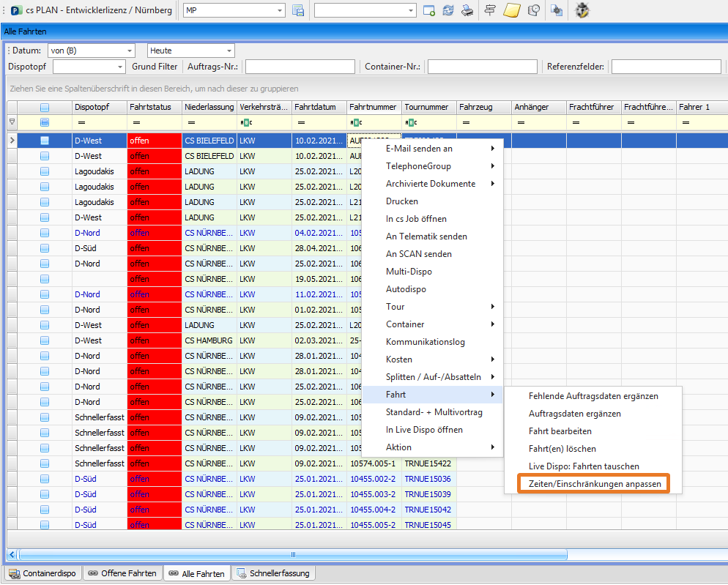Toggle the select-all checkbox in column header
The width and height of the screenshot is (728, 585).
(x=45, y=107)
